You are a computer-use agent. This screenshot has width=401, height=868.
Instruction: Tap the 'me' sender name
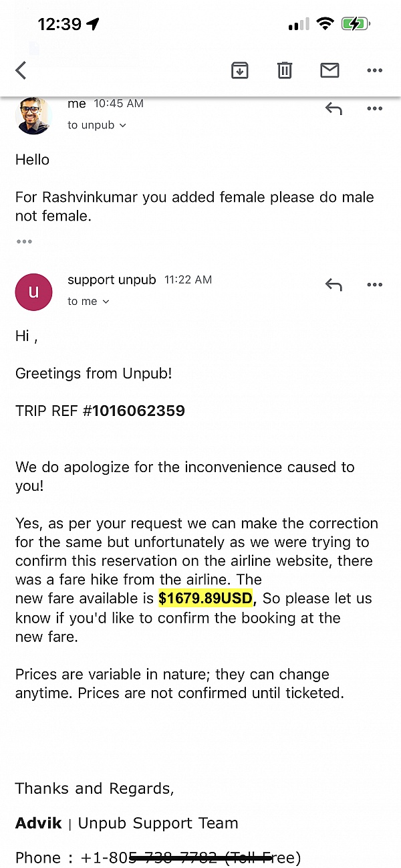click(x=77, y=104)
